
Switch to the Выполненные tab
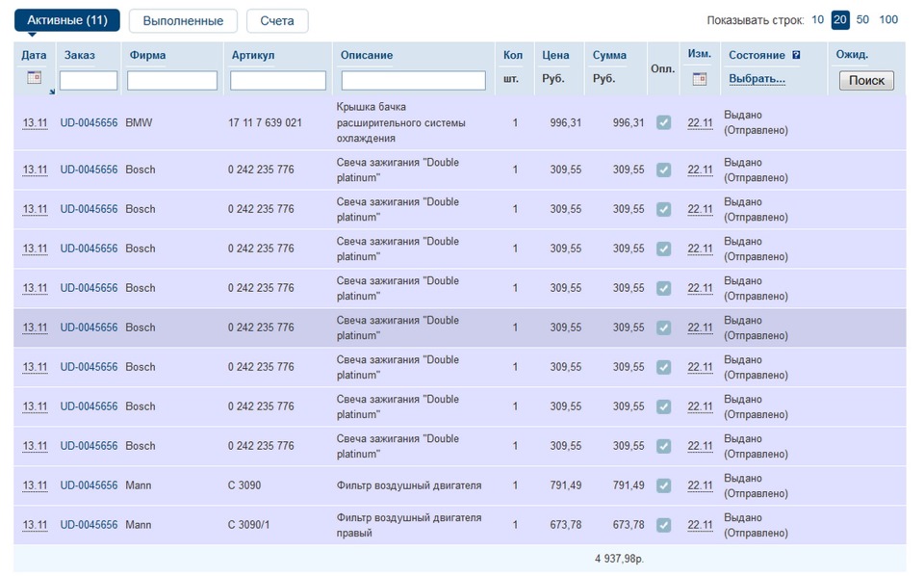[x=183, y=21]
